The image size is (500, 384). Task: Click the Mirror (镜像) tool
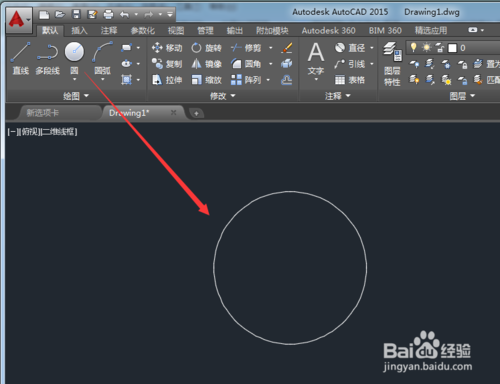click(206, 64)
